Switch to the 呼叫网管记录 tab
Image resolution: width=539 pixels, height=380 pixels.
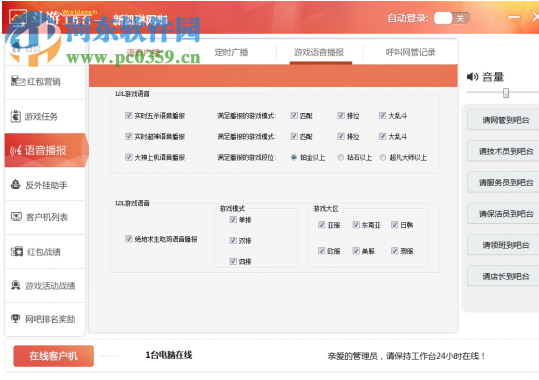click(x=410, y=52)
